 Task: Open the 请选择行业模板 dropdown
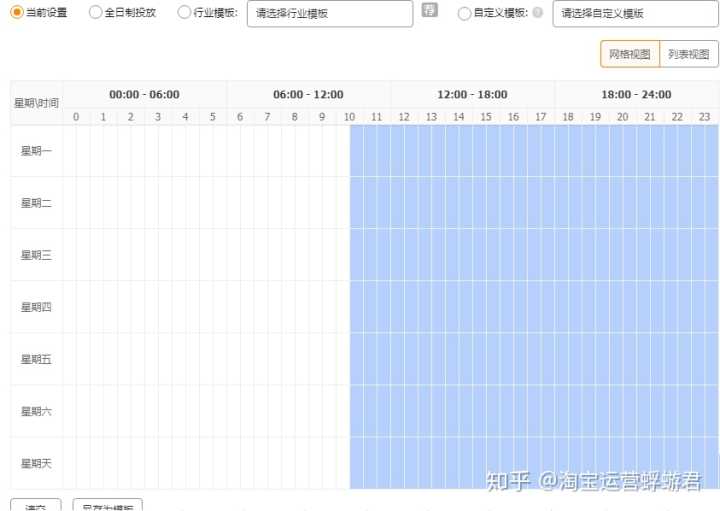pos(329,14)
